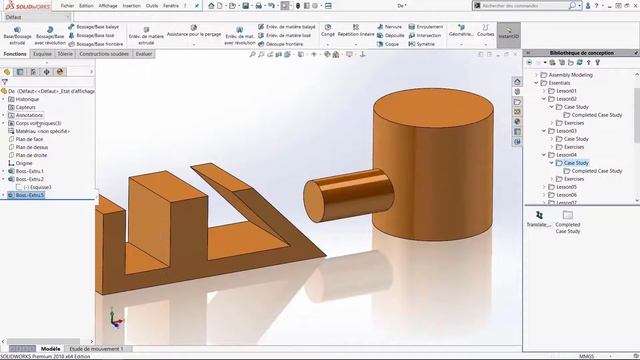640x360 pixels.
Task: Expand the Historique tree node
Action: pyautogui.click(x=4, y=99)
